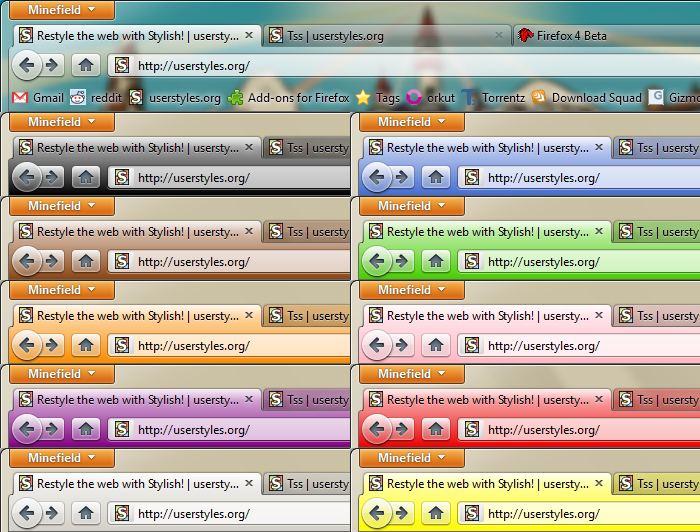
Task: Close the Restyle the web tab in top window
Action: 249,36
